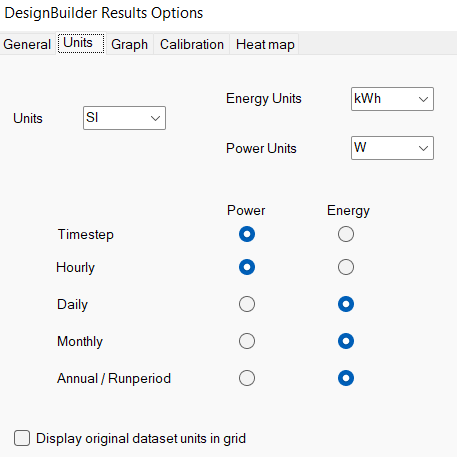Set Daily to Power
Screen dimensions: 457x457
(x=247, y=304)
